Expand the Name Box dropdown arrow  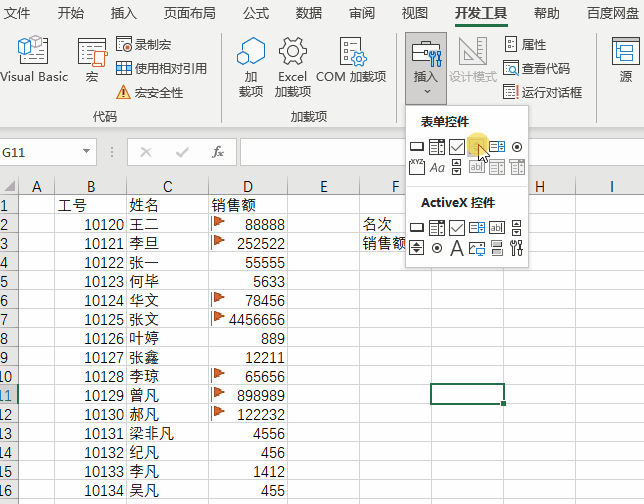tap(86, 151)
